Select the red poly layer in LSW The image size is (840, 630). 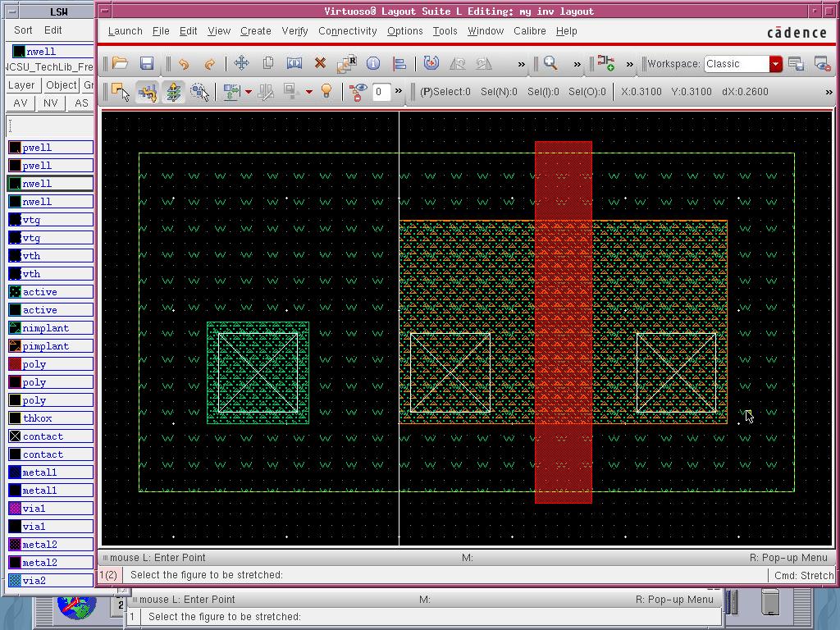pyautogui.click(x=51, y=364)
